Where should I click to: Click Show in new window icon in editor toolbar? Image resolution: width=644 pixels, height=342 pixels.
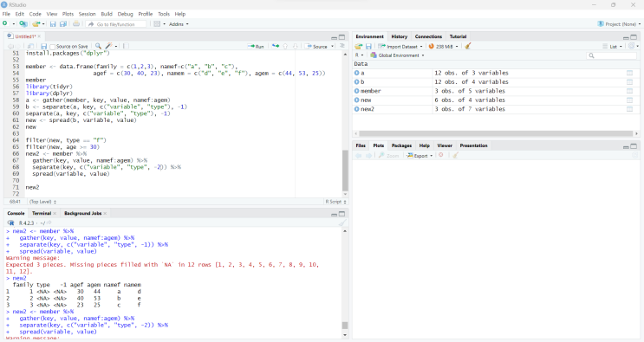point(30,47)
